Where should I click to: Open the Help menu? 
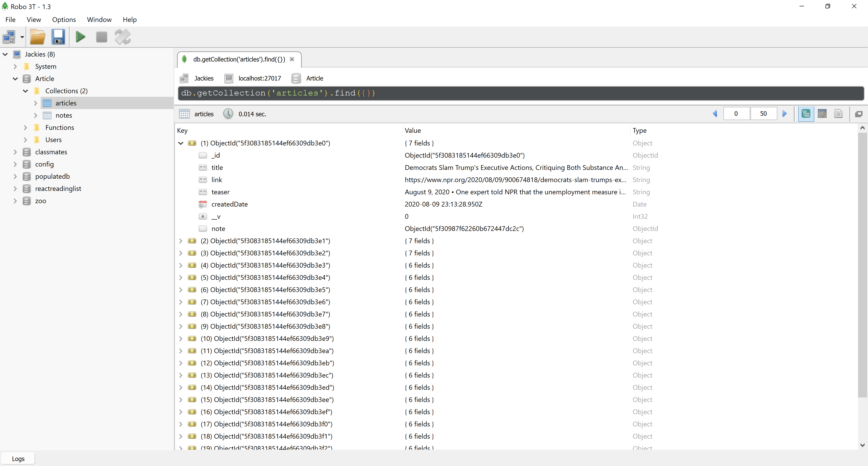point(130,19)
